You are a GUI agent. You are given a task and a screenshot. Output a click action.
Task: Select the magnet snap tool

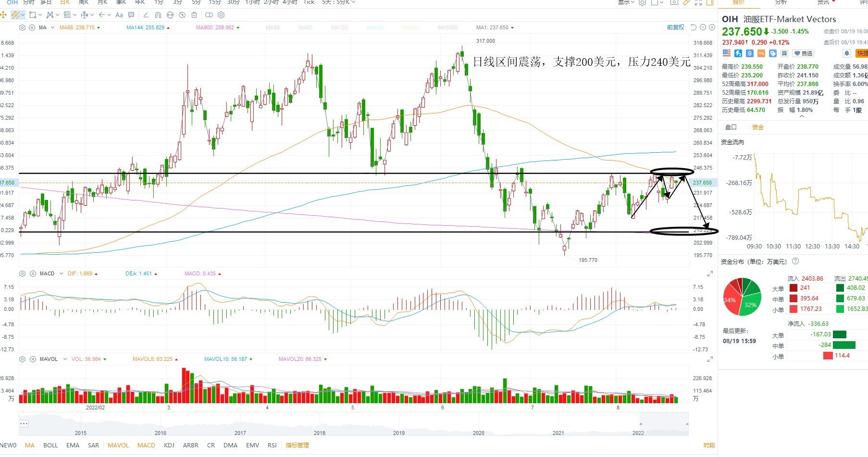(158, 15)
